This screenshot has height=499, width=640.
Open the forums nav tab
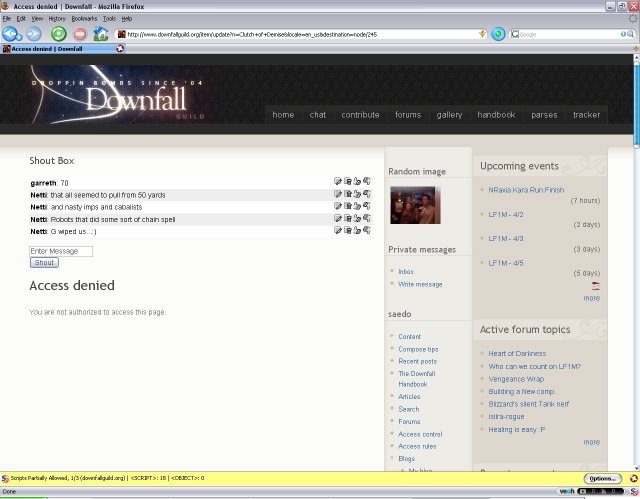point(408,115)
